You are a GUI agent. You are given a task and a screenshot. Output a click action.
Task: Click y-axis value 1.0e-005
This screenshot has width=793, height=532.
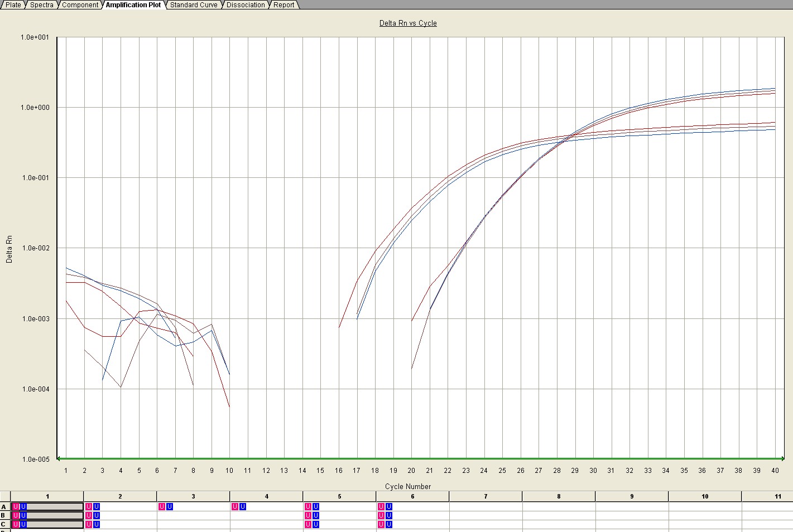[x=35, y=460]
